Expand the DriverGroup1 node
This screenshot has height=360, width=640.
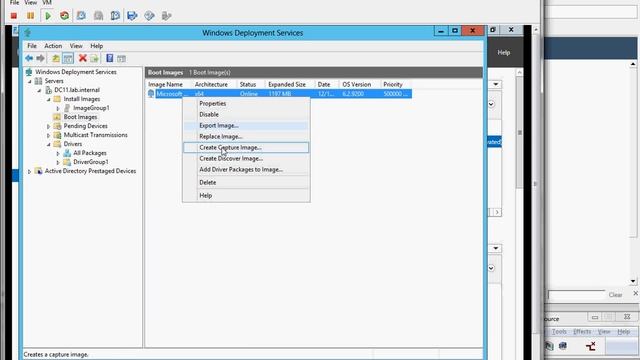tap(58, 162)
